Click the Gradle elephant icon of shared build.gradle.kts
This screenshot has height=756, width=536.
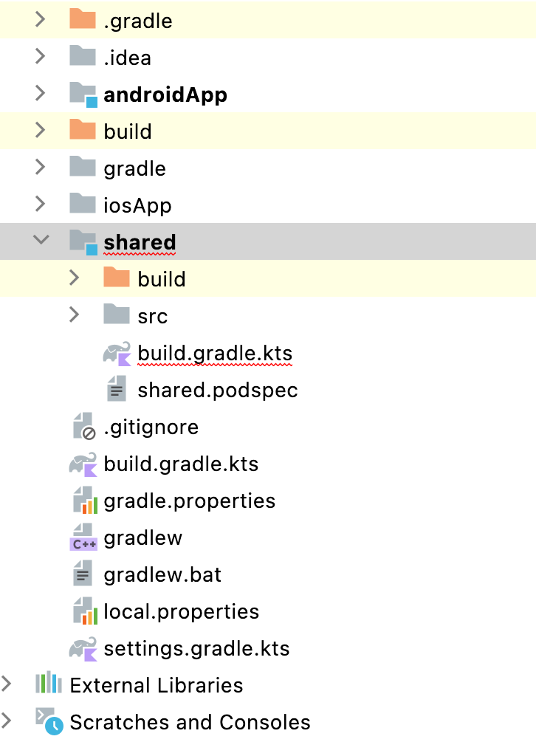[x=117, y=354]
